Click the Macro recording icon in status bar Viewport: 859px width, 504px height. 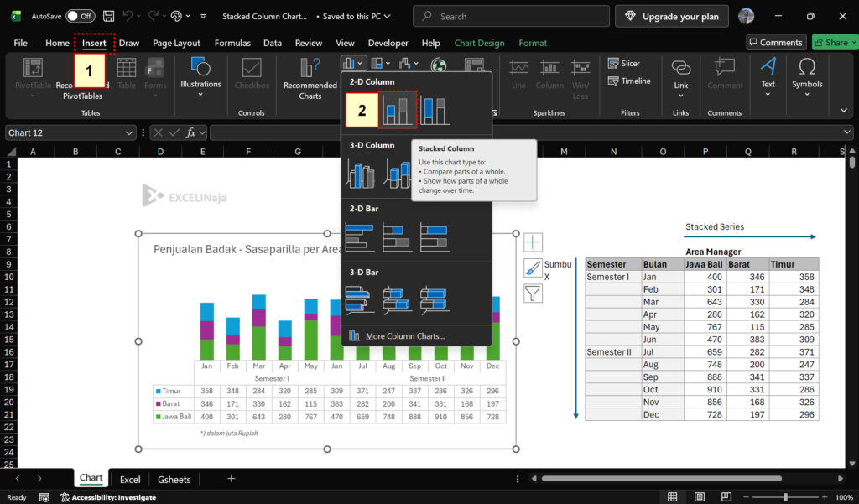pos(44,497)
